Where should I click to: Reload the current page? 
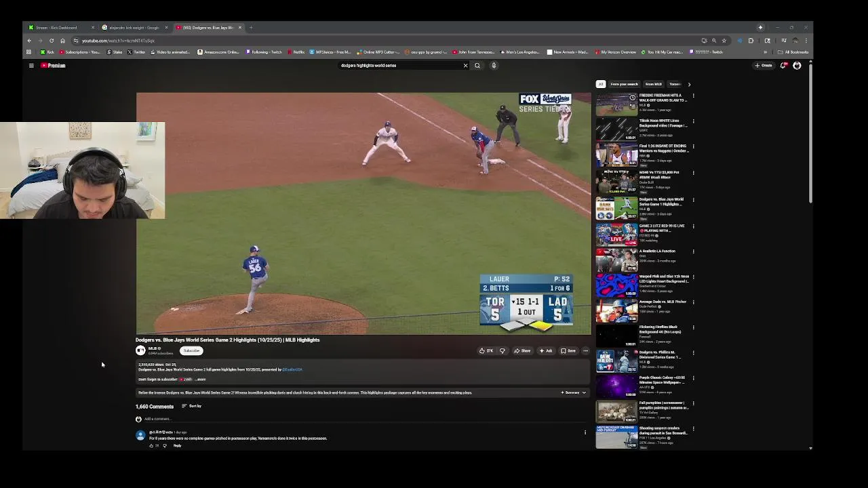point(52,41)
